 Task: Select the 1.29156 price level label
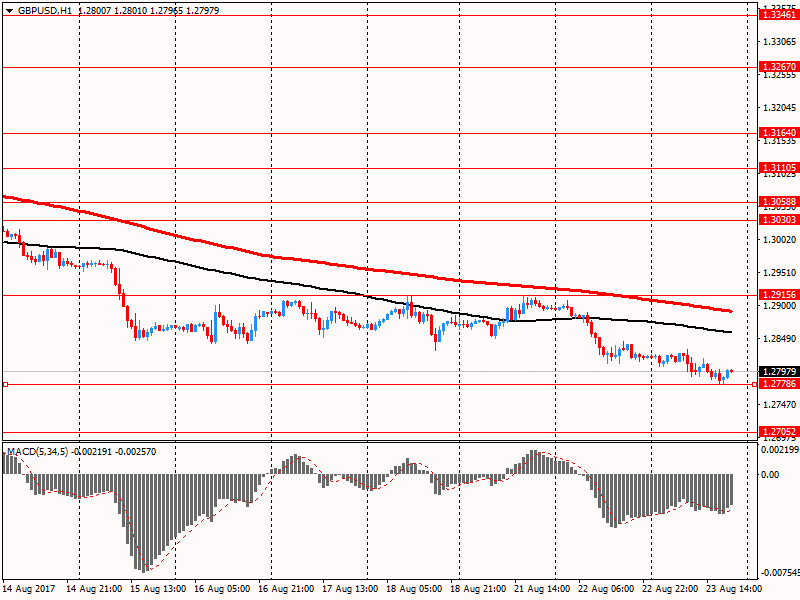779,294
